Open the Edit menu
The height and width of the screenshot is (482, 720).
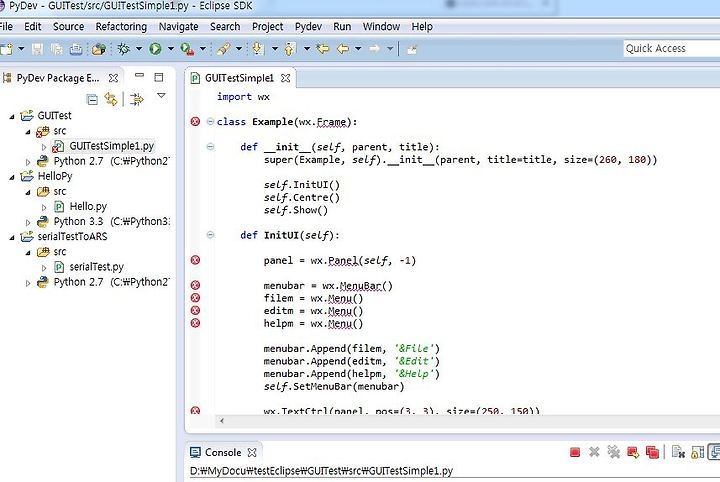point(33,27)
